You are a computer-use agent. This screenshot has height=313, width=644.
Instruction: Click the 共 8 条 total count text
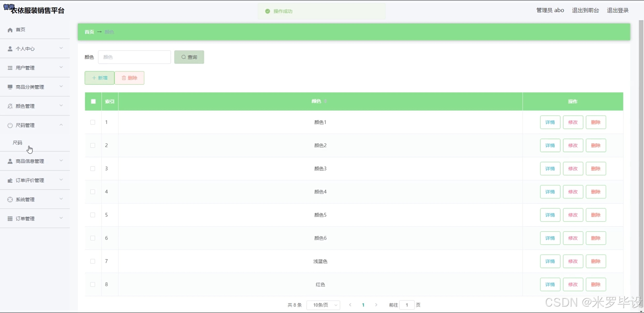pyautogui.click(x=295, y=305)
